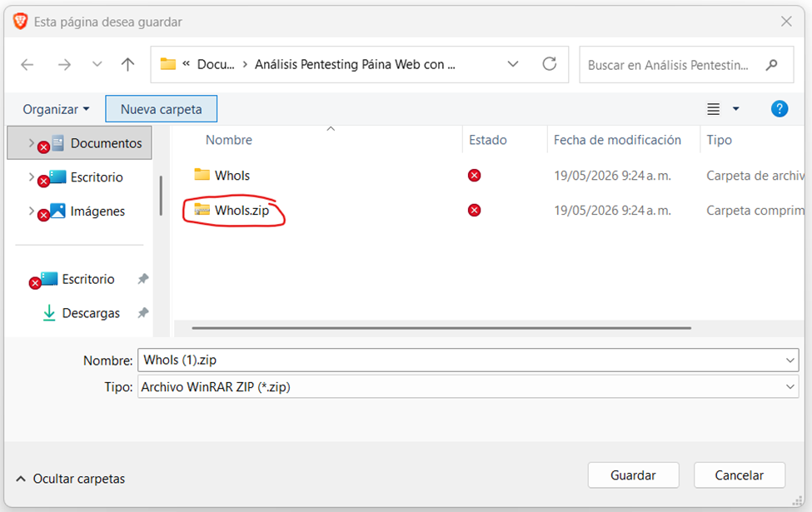Click the red sync error icon for WhoIs.zip
Image resolution: width=812 pixels, height=512 pixels.
tap(474, 210)
